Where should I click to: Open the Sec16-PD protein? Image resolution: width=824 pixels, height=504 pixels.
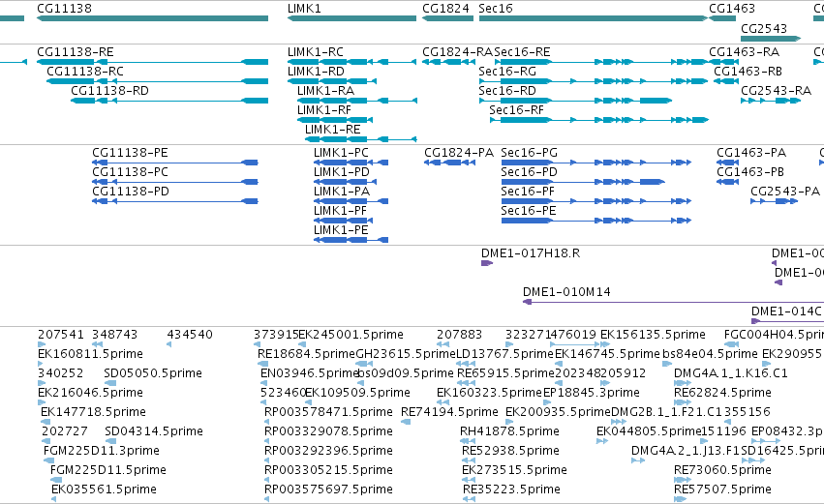(x=530, y=172)
